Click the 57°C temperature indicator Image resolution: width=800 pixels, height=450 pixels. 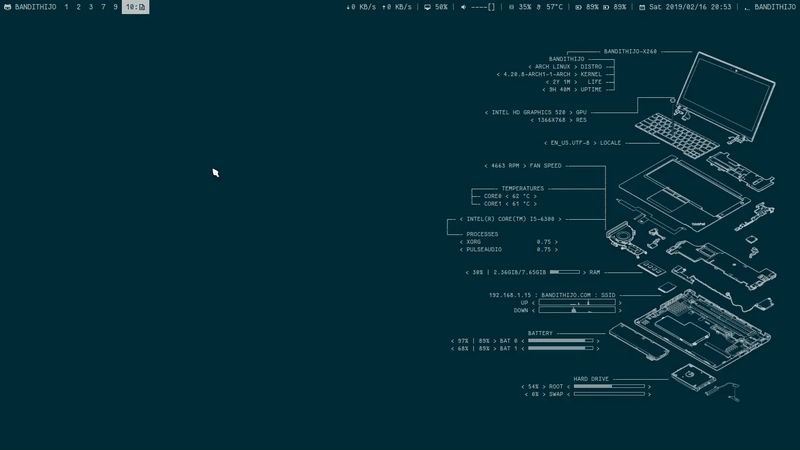click(550, 7)
